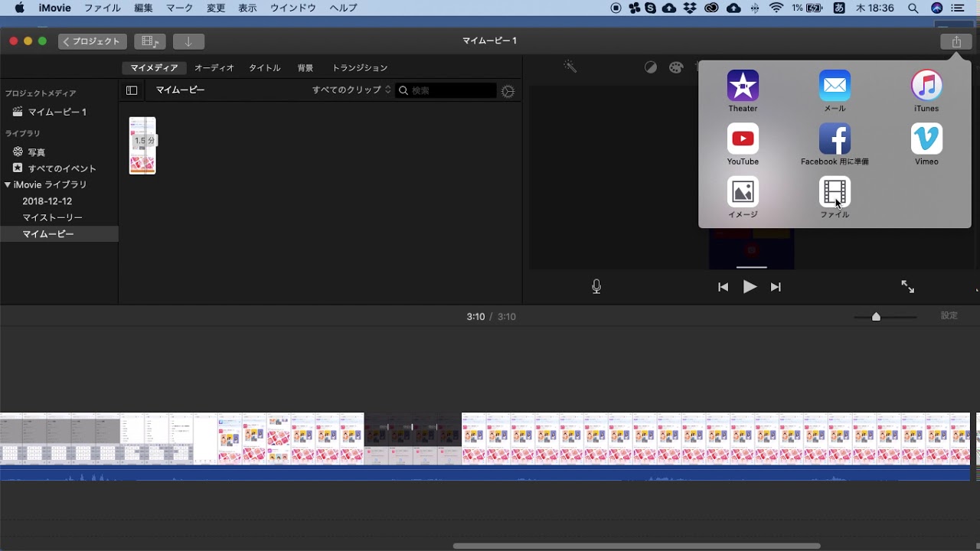
Task: Adjust the timeline zoom slider
Action: (x=876, y=317)
